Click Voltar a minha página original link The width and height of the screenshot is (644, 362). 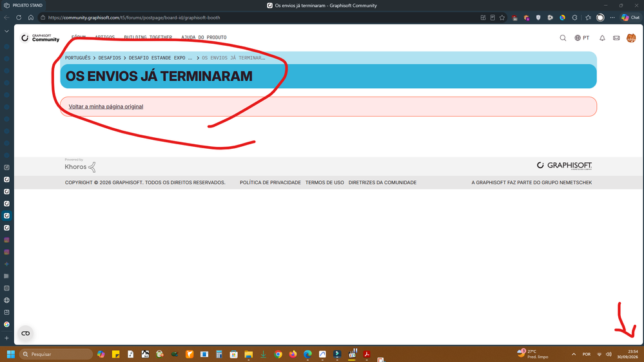coord(106,106)
